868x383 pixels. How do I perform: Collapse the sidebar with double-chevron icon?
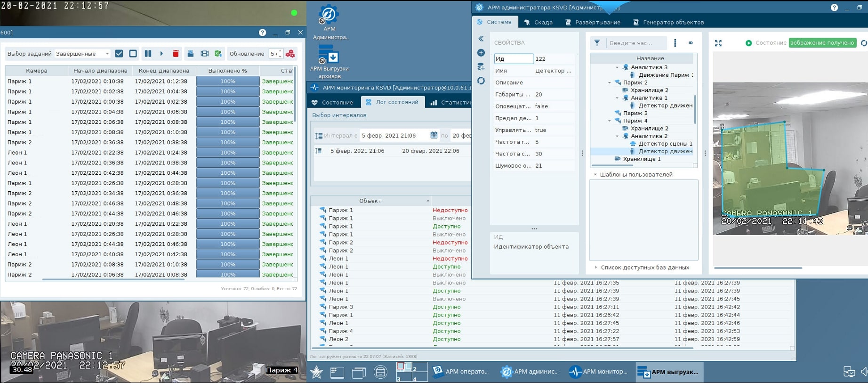[x=481, y=39]
